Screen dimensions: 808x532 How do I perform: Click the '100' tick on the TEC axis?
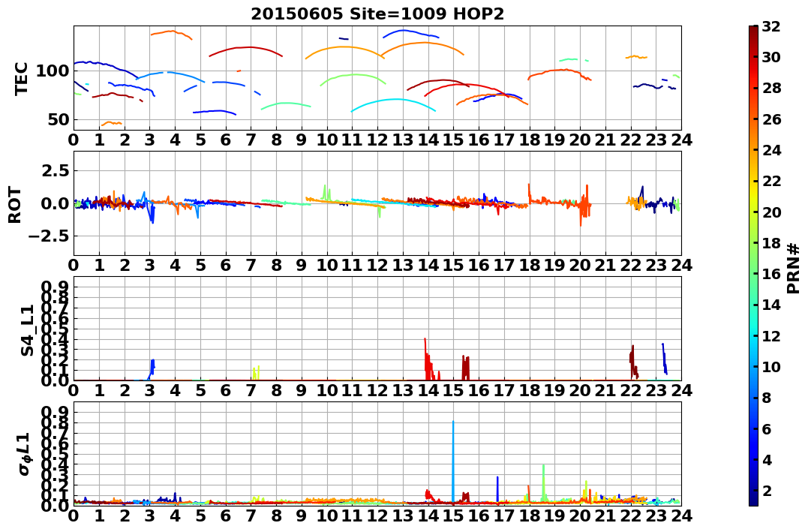[x=53, y=71]
